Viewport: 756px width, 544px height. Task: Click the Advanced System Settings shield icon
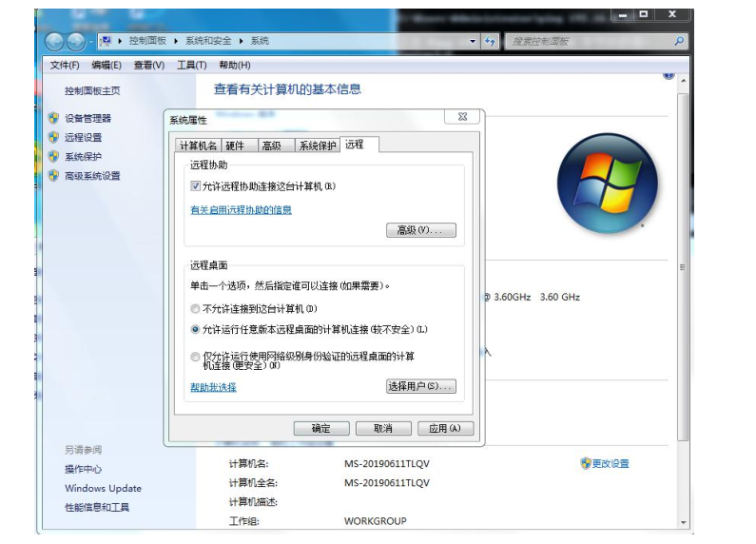[53, 176]
